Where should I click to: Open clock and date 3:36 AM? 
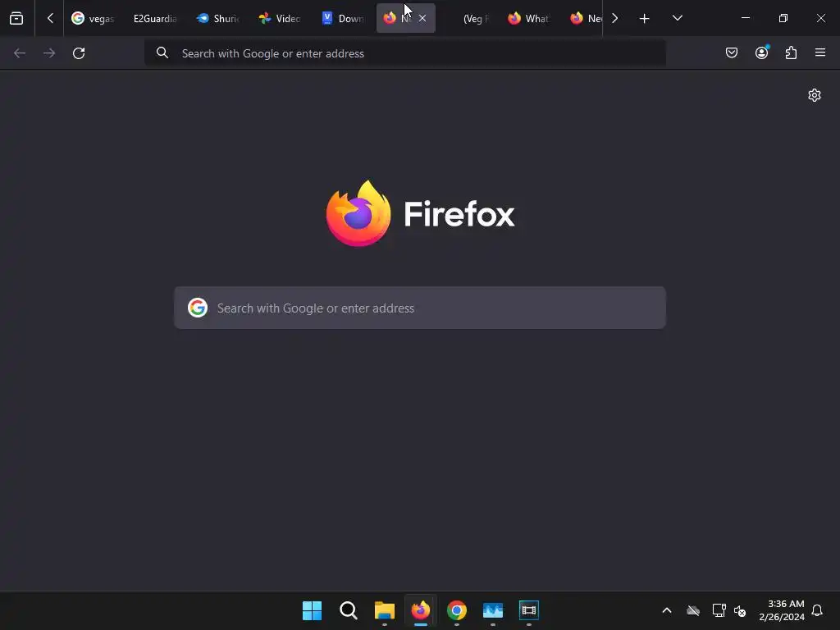(782, 610)
